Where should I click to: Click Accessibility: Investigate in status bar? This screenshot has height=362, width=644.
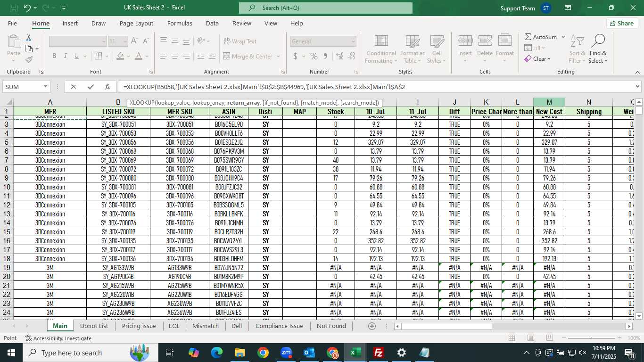tap(58, 338)
